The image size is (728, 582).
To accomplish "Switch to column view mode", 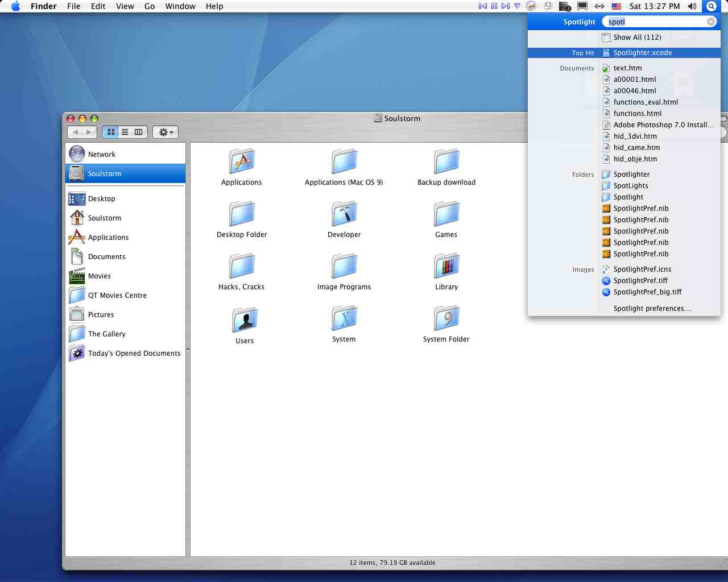I will (x=138, y=132).
